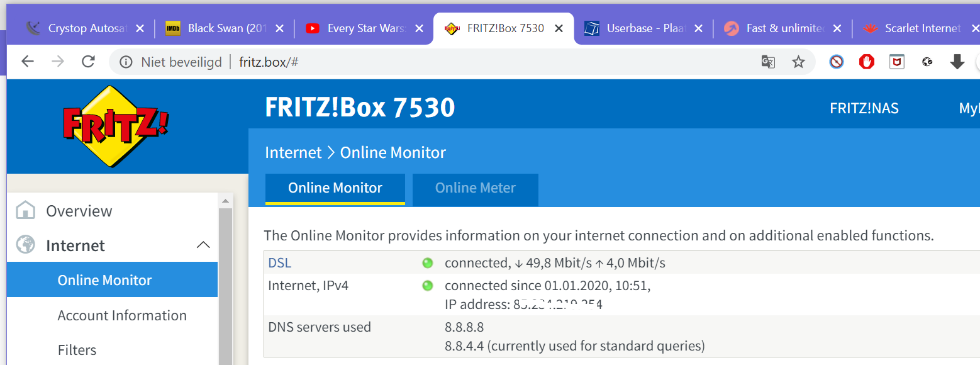980x365 pixels.
Task: Click the fritz.box address bar field
Action: click(440, 62)
